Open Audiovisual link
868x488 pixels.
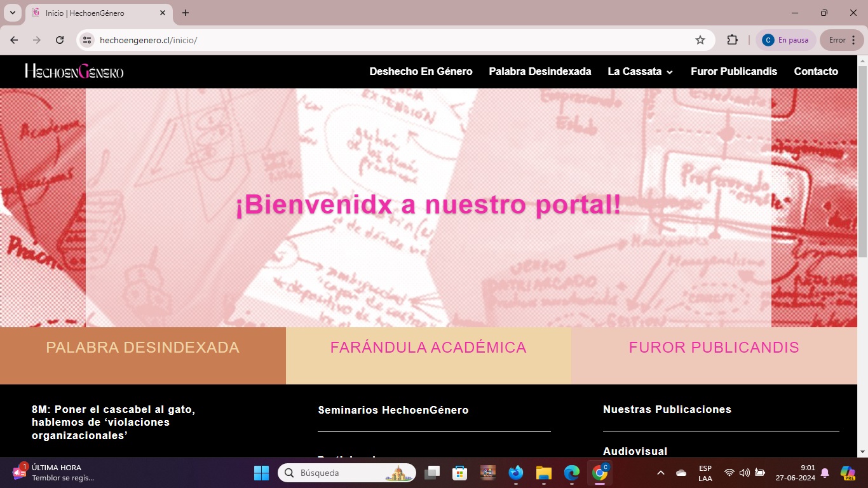click(635, 451)
